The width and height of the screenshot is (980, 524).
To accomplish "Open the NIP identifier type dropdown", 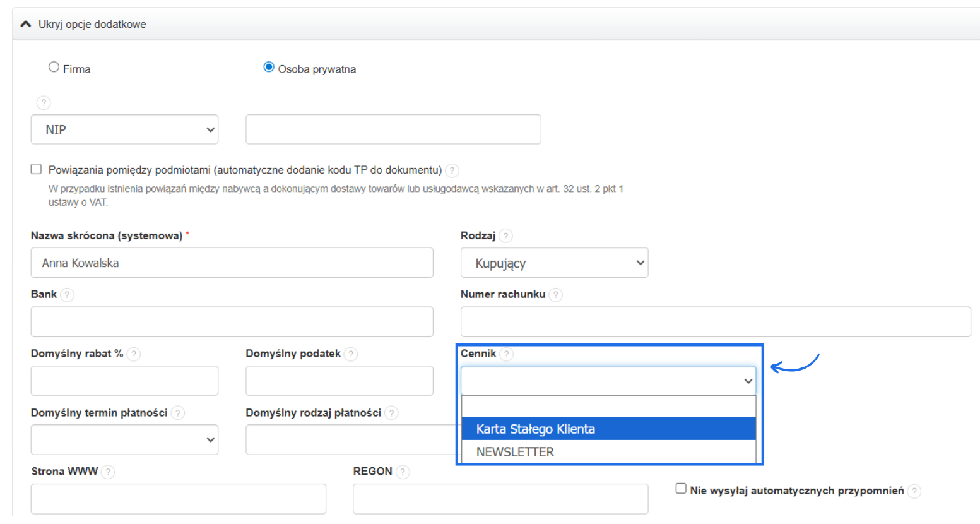I will pos(124,129).
